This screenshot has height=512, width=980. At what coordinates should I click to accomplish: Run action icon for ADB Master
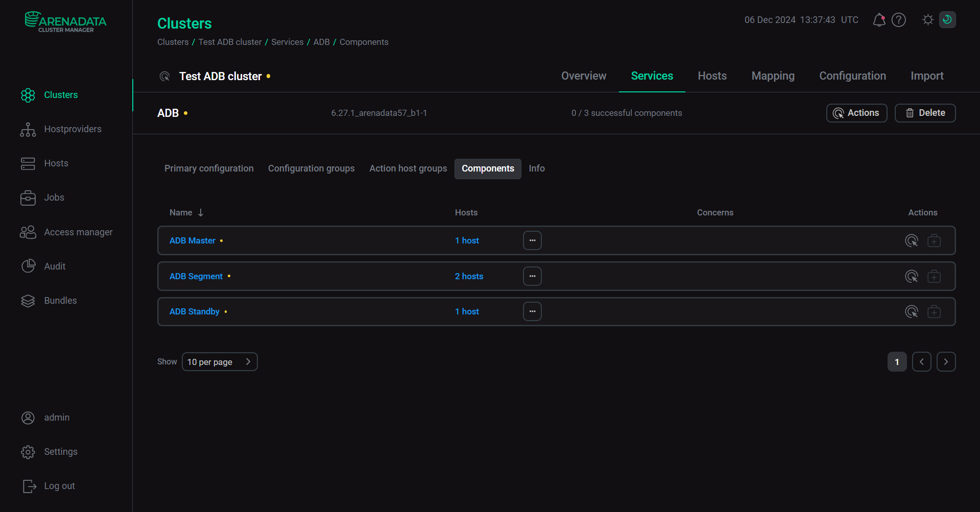pos(912,240)
